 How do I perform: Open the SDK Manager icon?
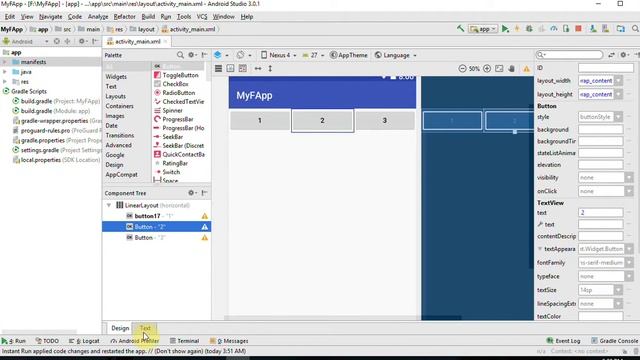(605, 29)
